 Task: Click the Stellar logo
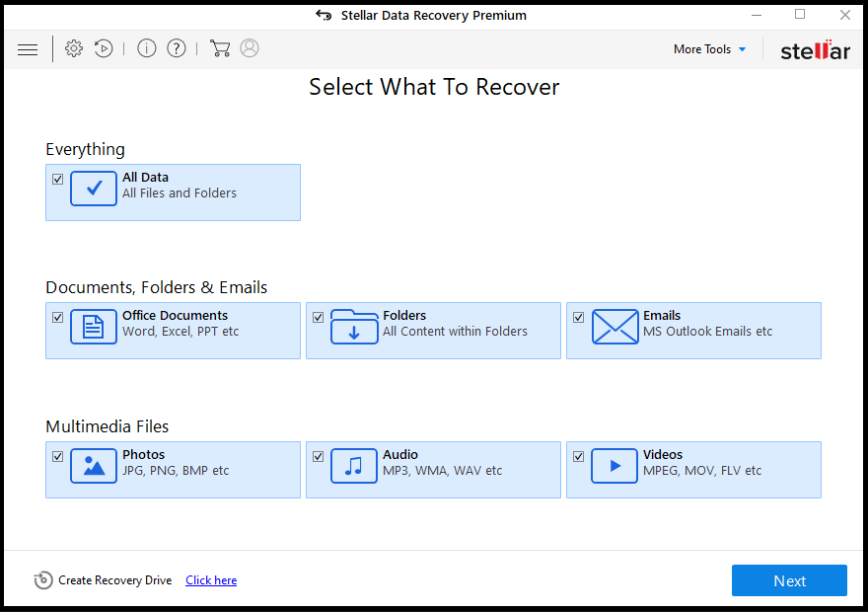[x=815, y=49]
